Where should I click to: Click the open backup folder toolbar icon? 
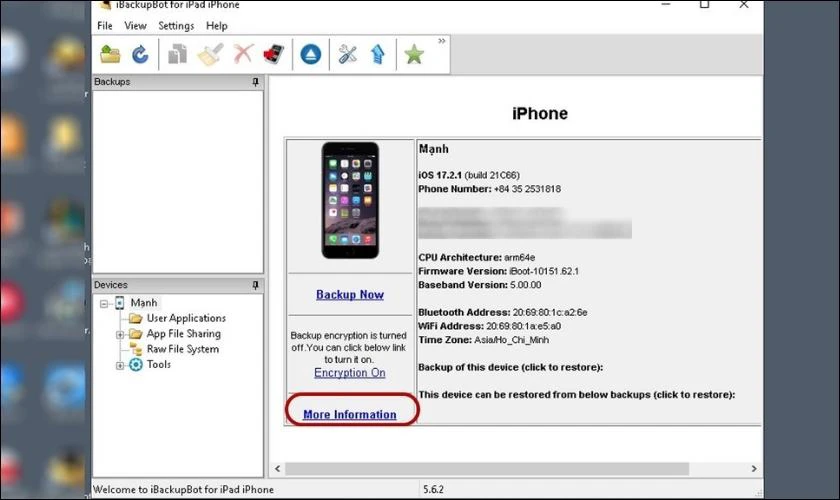tap(110, 54)
